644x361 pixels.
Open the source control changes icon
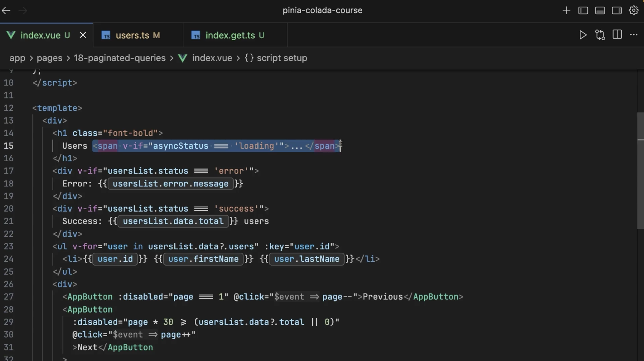click(600, 35)
